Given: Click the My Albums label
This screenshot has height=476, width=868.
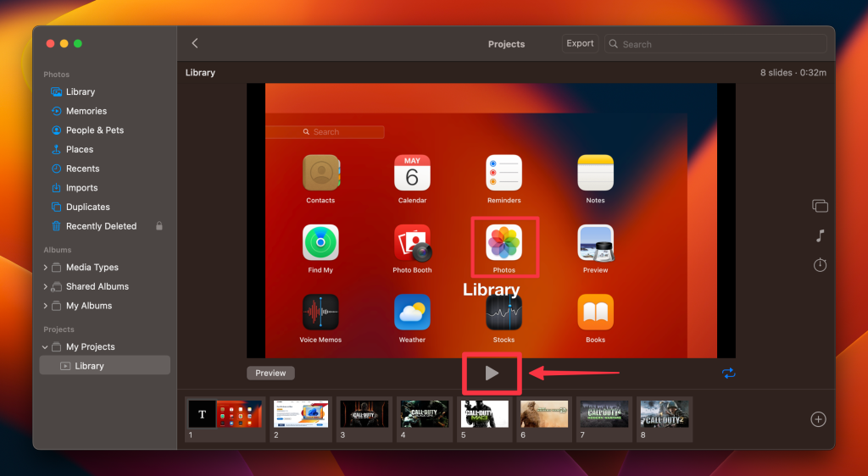Looking at the screenshot, I should pyautogui.click(x=88, y=306).
